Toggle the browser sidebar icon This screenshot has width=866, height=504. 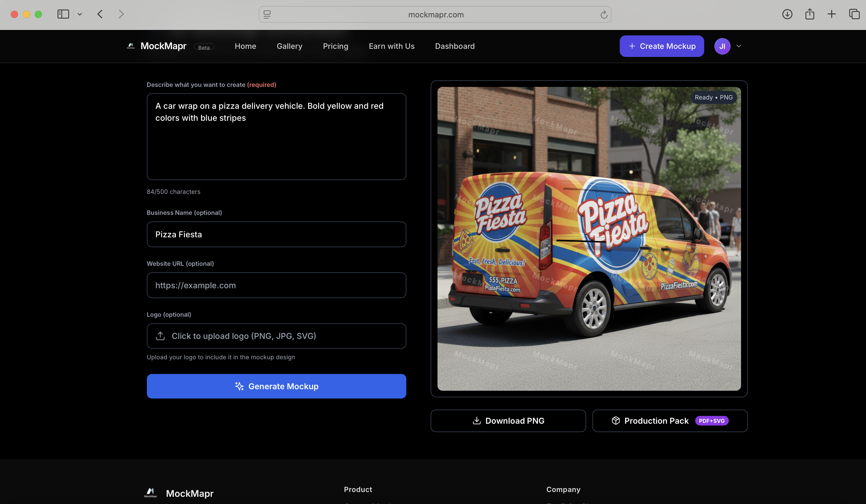(x=63, y=14)
